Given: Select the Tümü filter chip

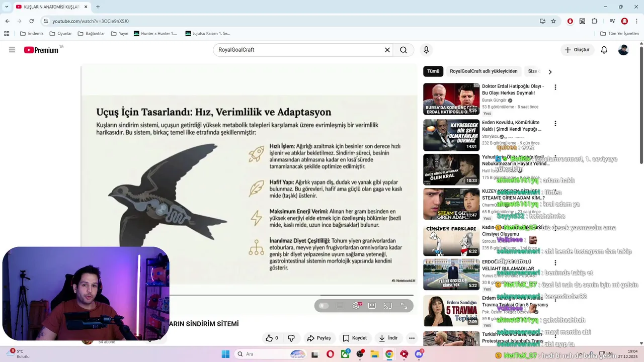Looking at the screenshot, I should 433,71.
